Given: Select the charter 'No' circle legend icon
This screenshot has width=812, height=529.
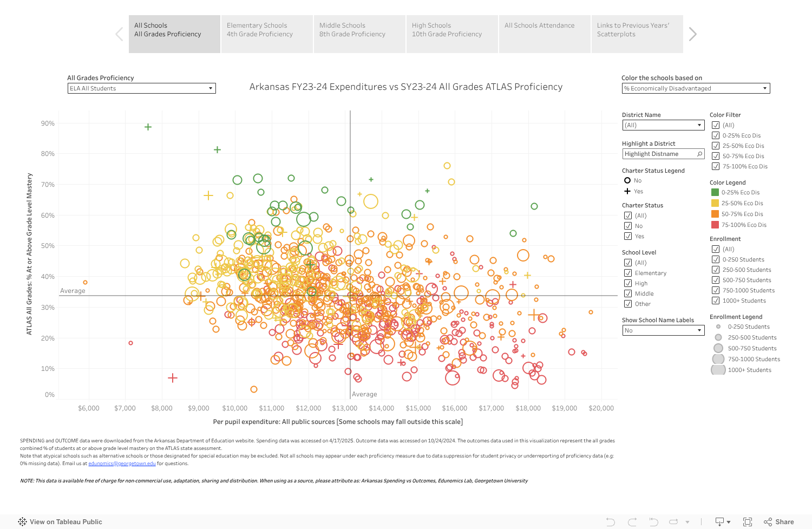Looking at the screenshot, I should (627, 180).
